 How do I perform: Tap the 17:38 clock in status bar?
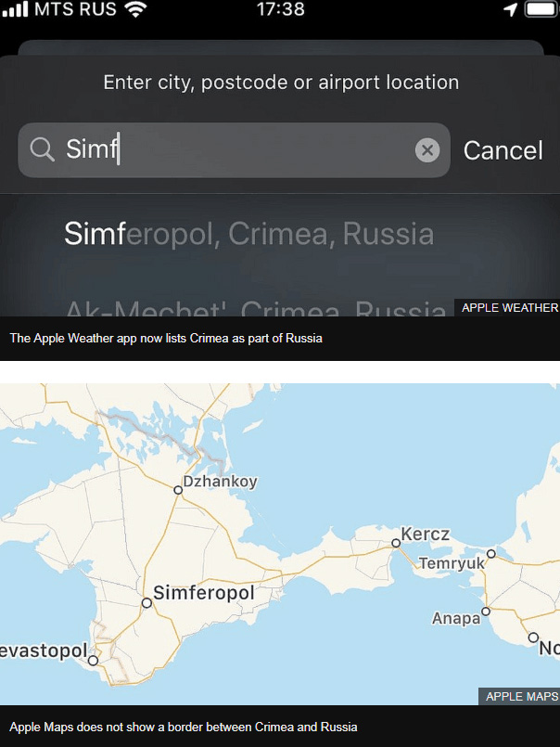tap(281, 9)
